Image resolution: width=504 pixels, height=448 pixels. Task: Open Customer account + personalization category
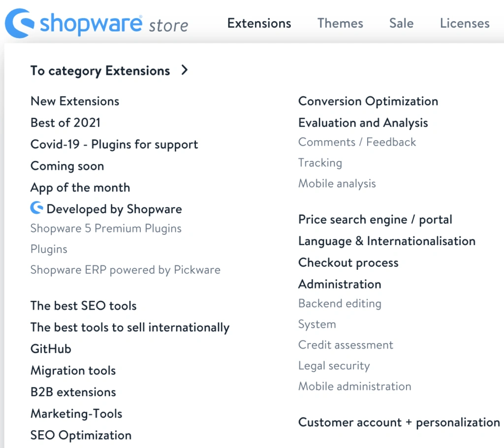click(399, 422)
